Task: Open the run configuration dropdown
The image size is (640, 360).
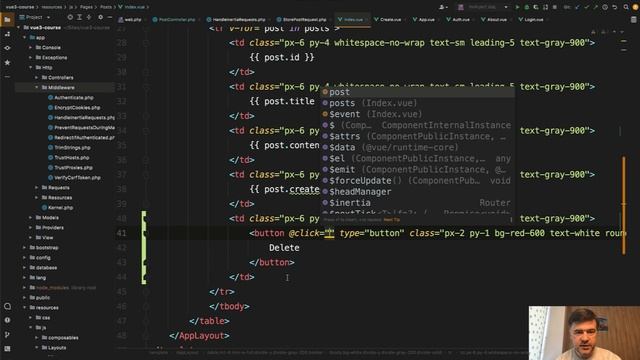Action: point(483,7)
